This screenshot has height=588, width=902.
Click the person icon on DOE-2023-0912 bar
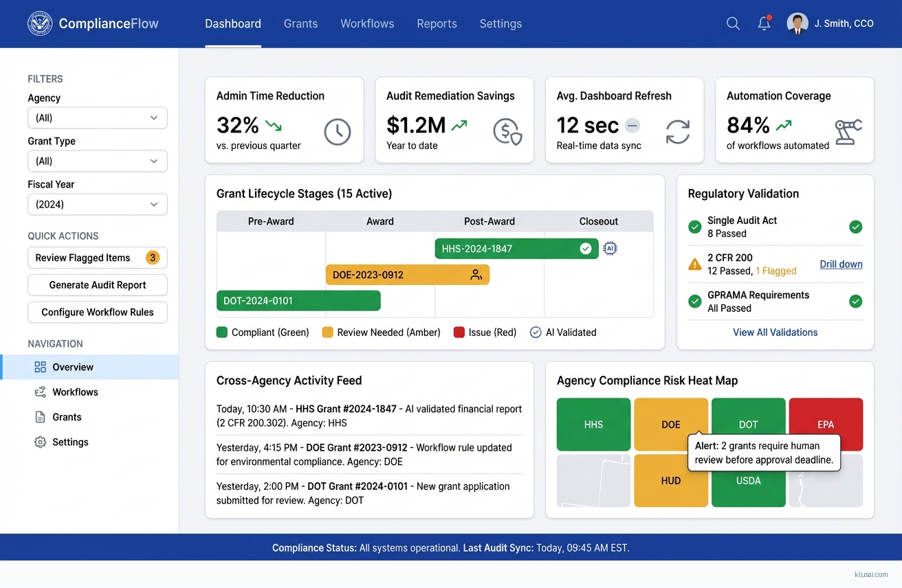coord(476,275)
